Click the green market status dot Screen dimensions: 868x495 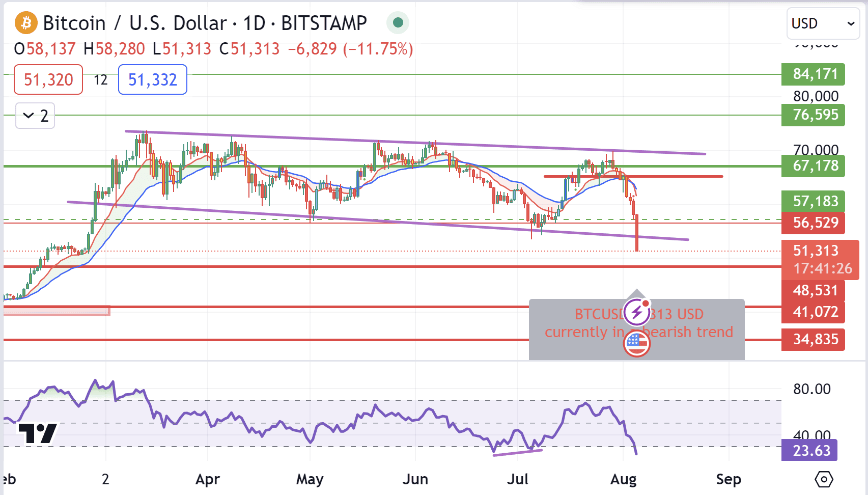tap(398, 22)
